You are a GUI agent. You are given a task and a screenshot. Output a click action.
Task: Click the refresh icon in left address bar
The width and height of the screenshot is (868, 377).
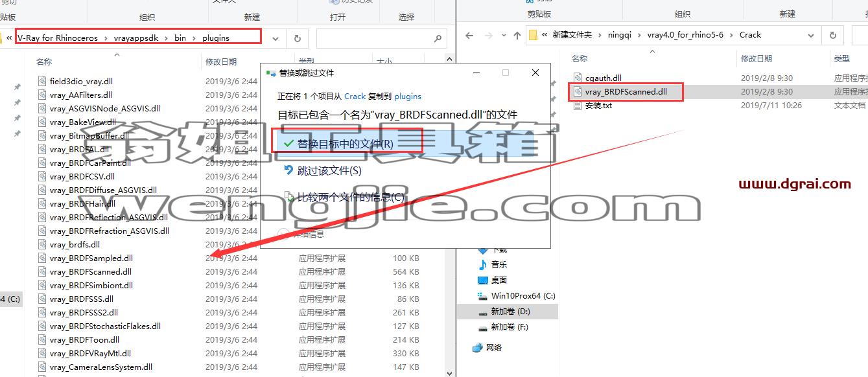[297, 38]
